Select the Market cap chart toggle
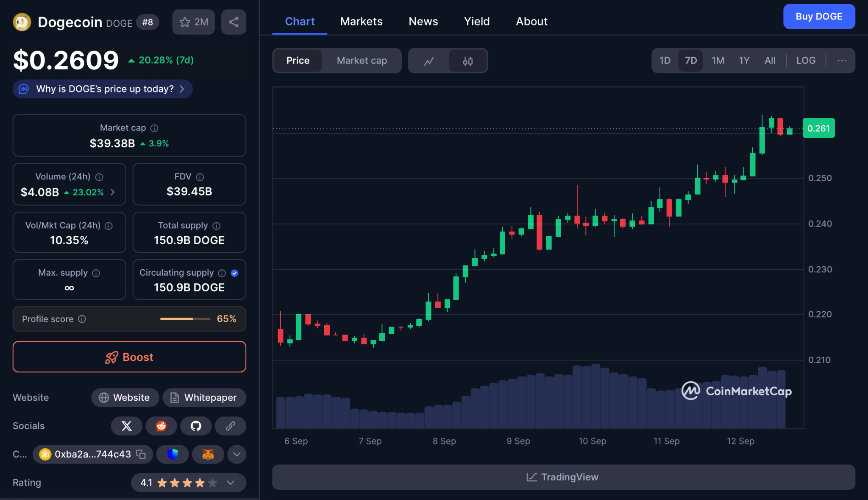This screenshot has height=500, width=868. coord(362,61)
